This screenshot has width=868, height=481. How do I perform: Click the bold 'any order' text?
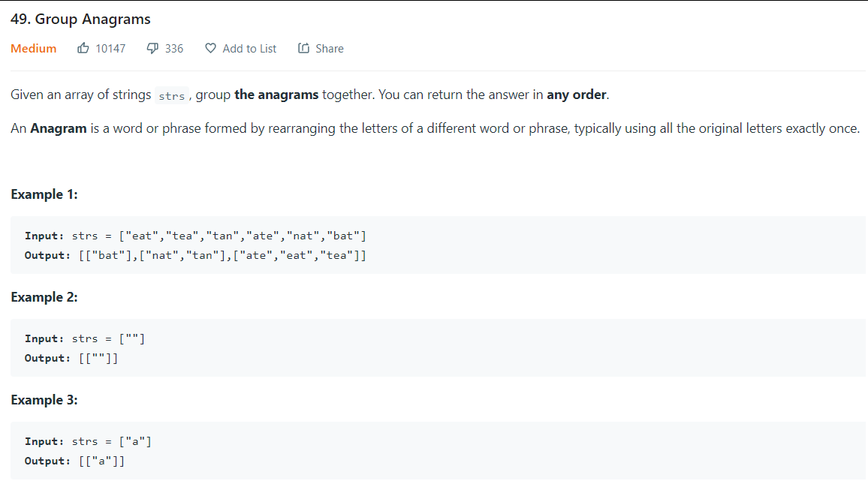pyautogui.click(x=576, y=95)
